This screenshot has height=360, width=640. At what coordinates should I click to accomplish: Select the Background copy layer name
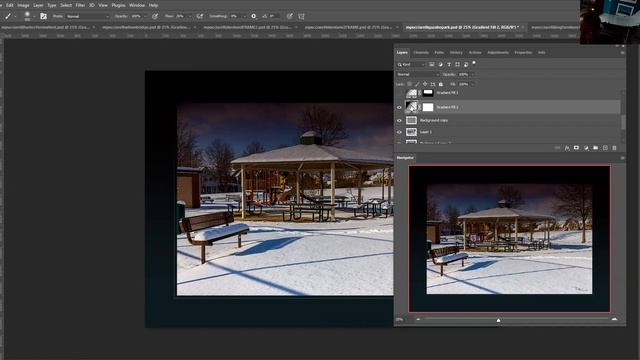(434, 120)
